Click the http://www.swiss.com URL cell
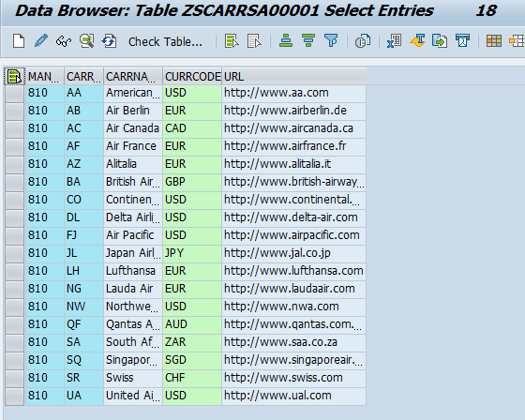This screenshot has width=525, height=420. click(294, 378)
